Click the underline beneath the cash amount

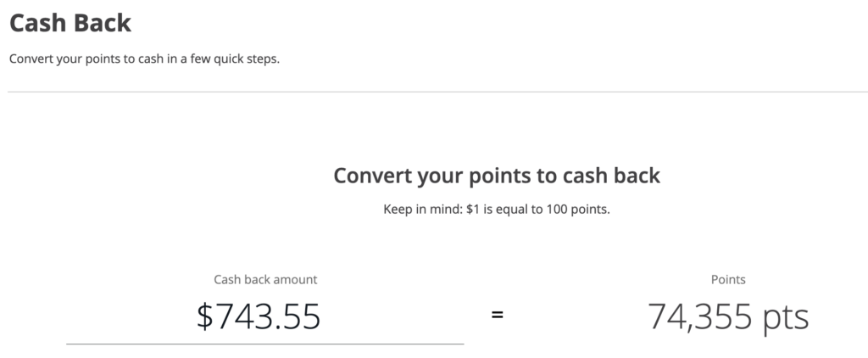(265, 344)
